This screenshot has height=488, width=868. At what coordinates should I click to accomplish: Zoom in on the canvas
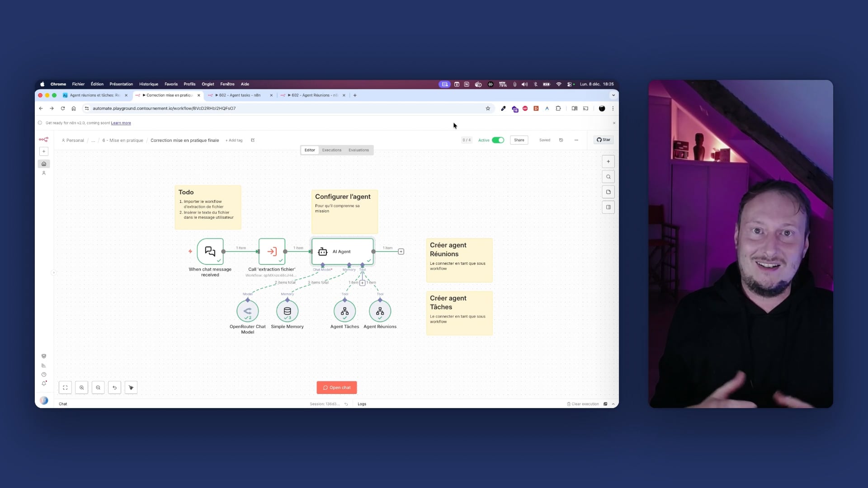pos(81,388)
